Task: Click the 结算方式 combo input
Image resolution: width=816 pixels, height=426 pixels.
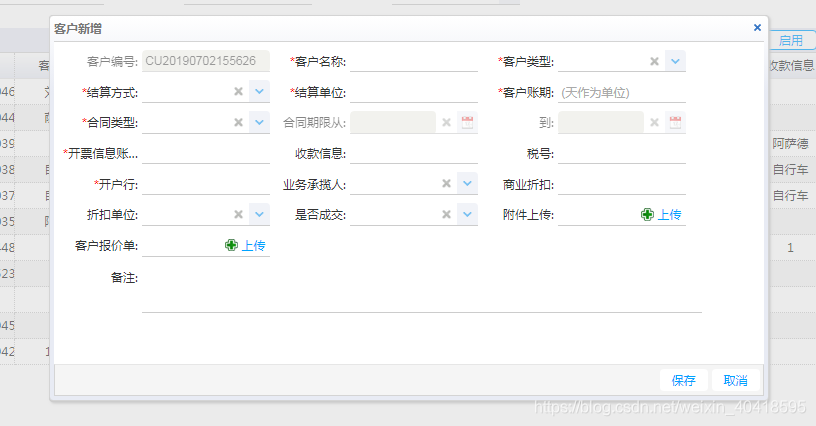Action: point(186,92)
